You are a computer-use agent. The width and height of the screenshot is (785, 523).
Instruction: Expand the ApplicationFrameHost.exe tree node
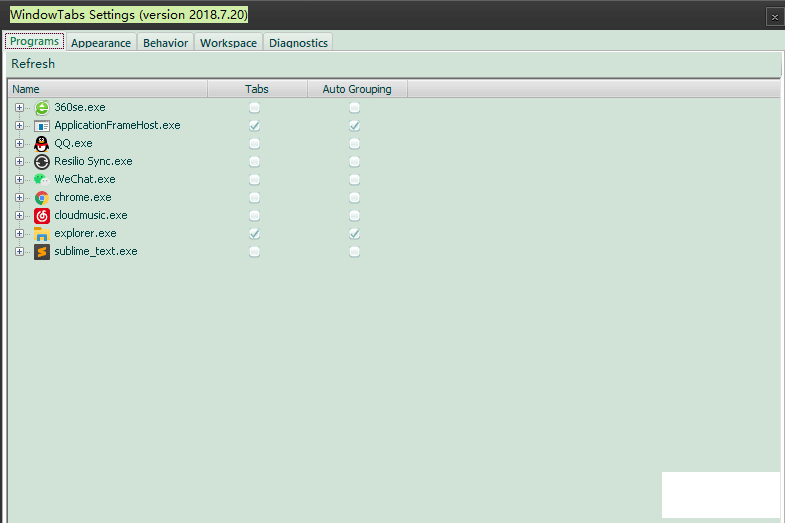pos(20,126)
